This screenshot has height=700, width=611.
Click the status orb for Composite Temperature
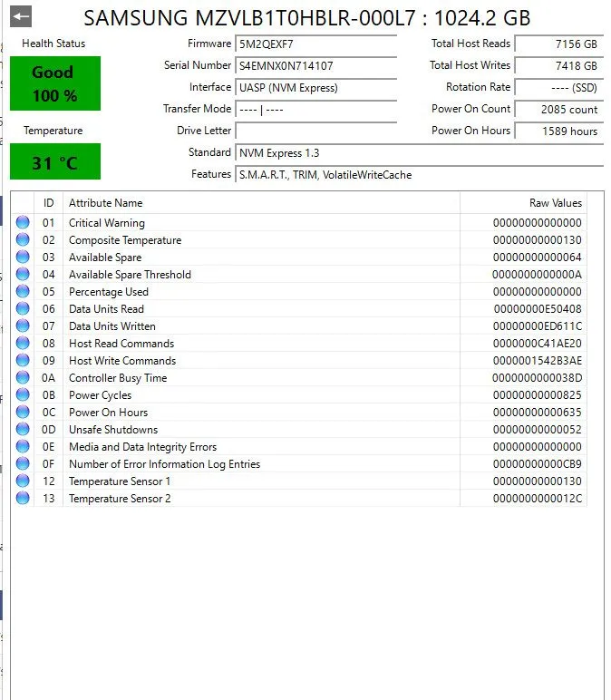(23, 239)
